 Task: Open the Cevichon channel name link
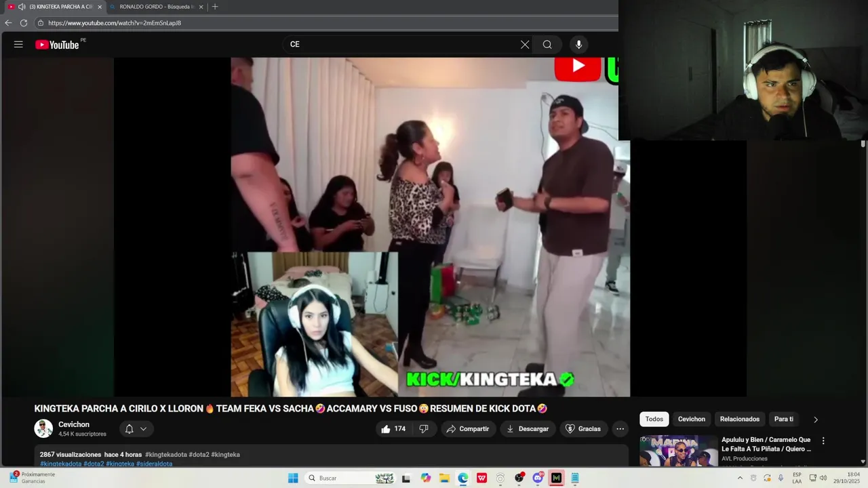[x=74, y=424]
